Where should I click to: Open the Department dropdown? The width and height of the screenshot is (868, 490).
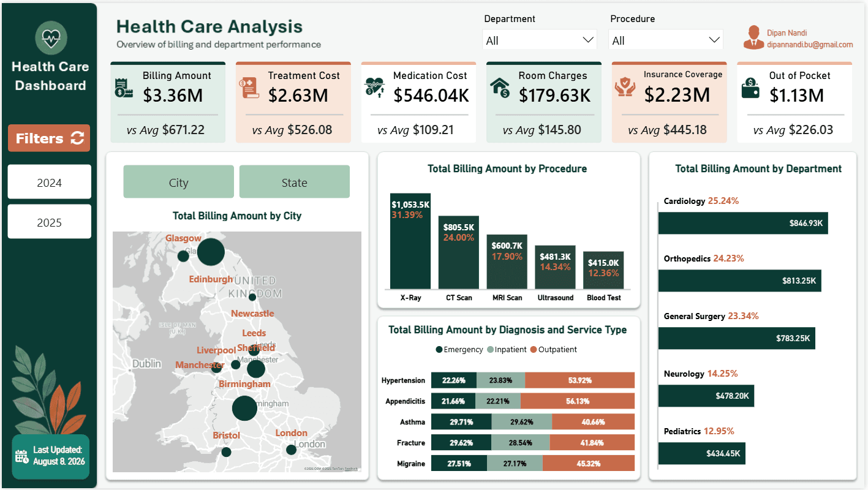[x=540, y=40]
